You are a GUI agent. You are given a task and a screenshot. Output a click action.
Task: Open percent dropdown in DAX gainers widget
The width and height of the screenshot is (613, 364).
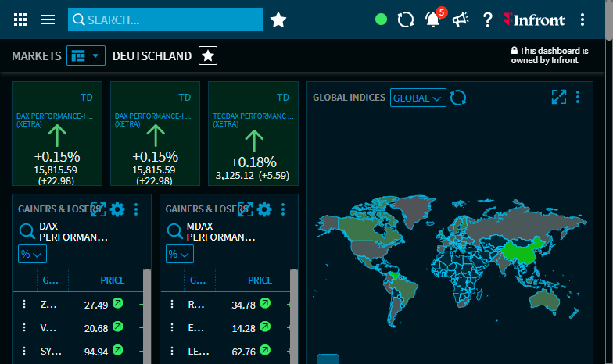click(32, 254)
